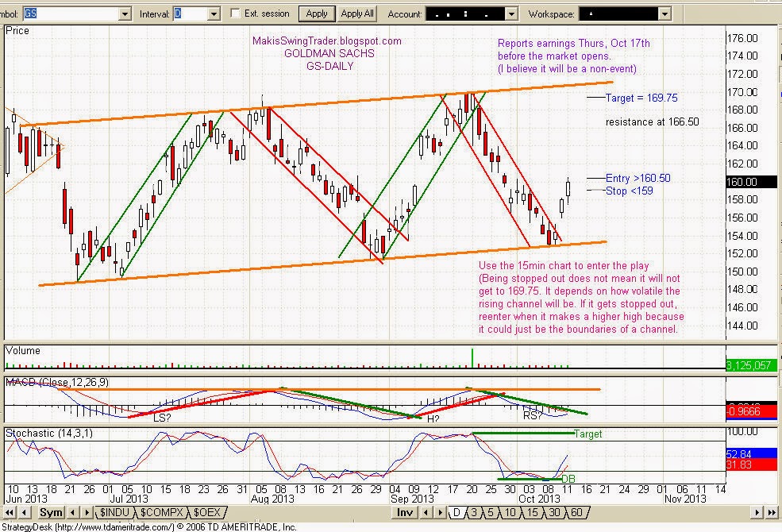Click the Target = 169.75 annotation
The image size is (782, 532).
(641, 98)
